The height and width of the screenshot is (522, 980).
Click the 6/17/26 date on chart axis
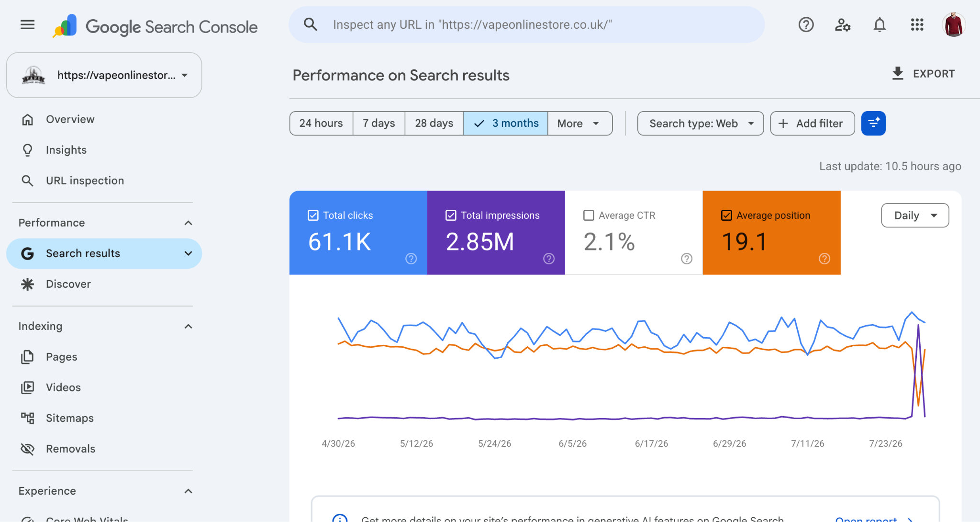(x=651, y=443)
